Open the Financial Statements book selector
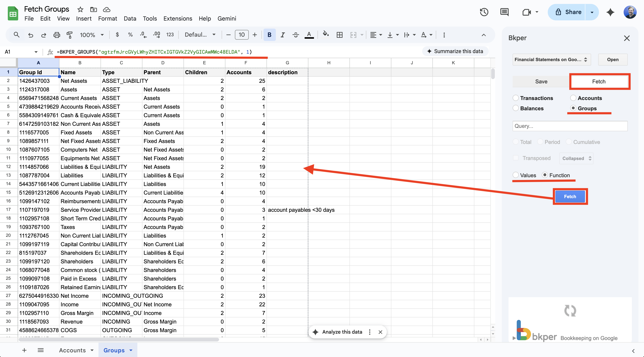Image resolution: width=644 pixels, height=357 pixels. pyautogui.click(x=551, y=59)
